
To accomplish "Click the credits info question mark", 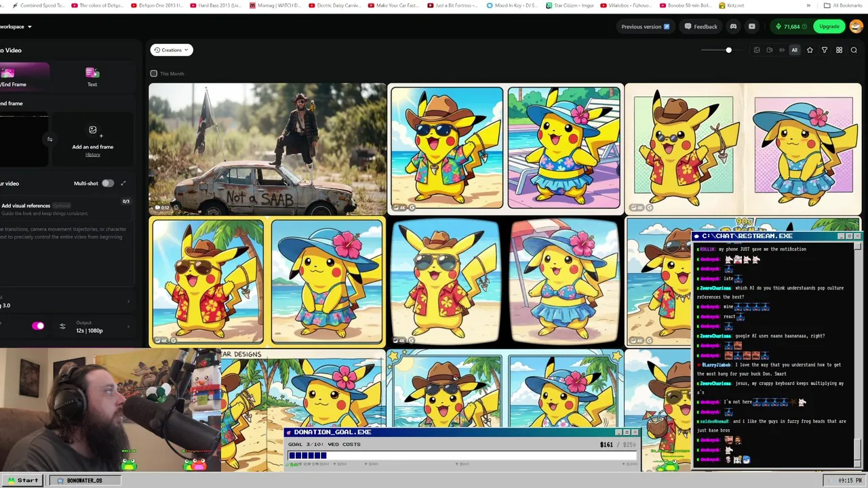I will [804, 26].
